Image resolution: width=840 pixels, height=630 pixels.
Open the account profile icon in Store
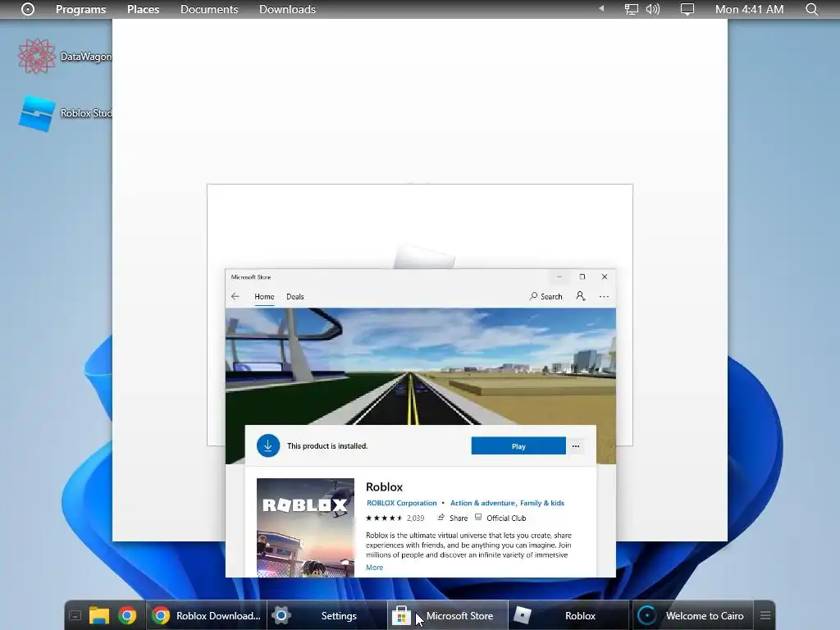tap(581, 296)
